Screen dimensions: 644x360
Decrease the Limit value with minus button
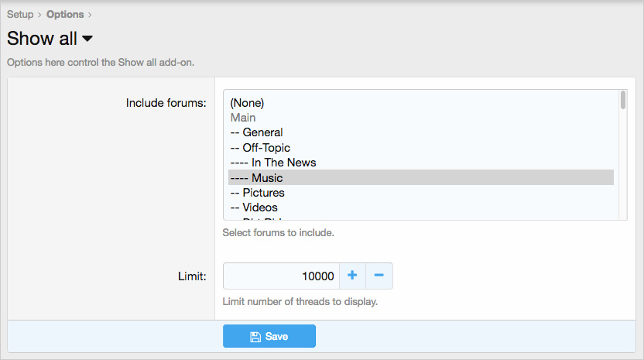click(x=379, y=276)
